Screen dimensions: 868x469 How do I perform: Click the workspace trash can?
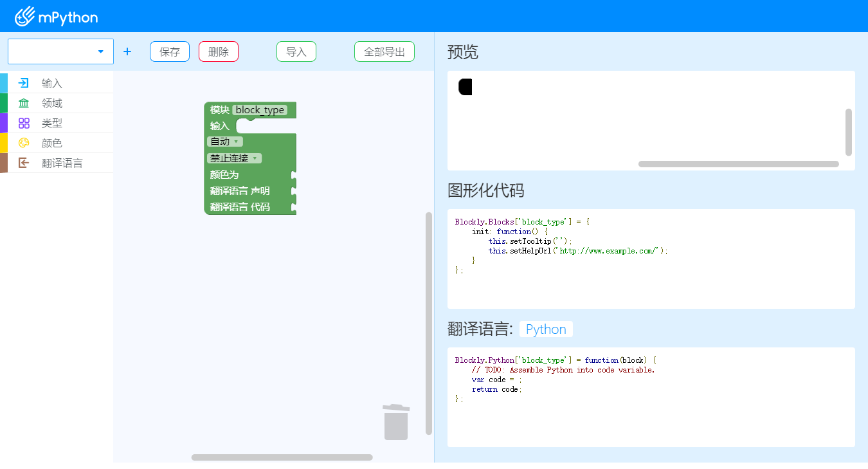click(396, 422)
